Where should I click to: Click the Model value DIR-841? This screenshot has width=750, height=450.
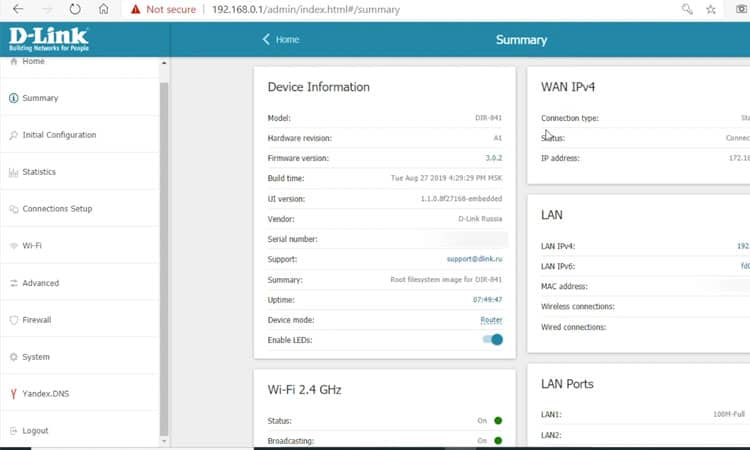coord(488,117)
